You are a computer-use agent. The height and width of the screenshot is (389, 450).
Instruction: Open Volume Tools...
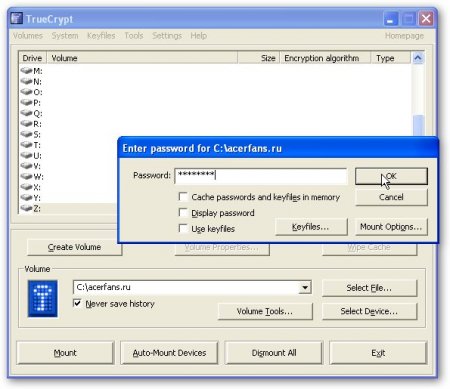click(265, 311)
